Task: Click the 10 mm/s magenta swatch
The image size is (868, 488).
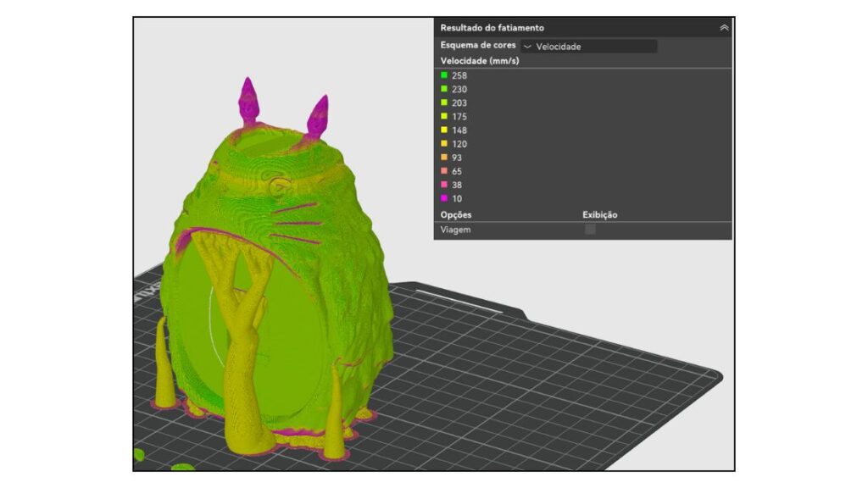Action: point(444,198)
